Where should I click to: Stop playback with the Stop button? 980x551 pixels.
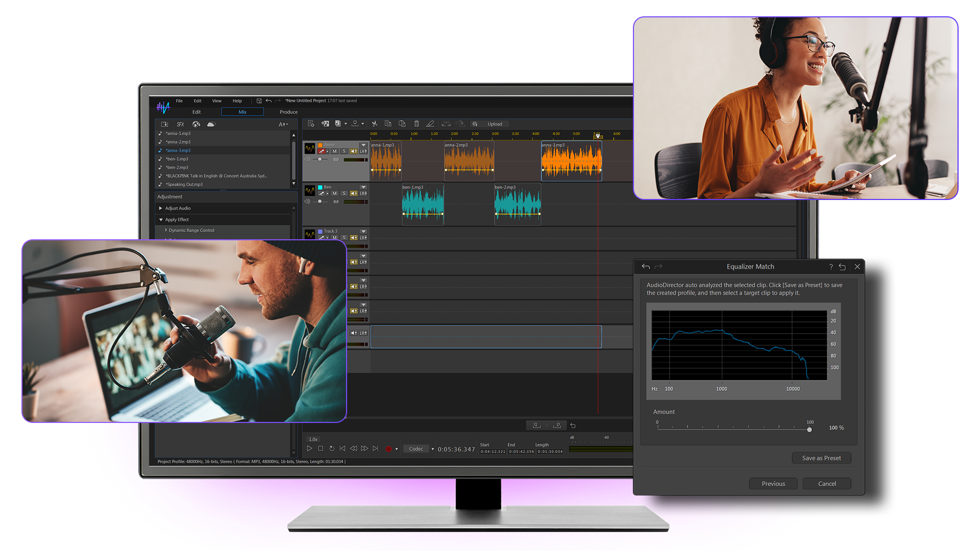pos(321,448)
